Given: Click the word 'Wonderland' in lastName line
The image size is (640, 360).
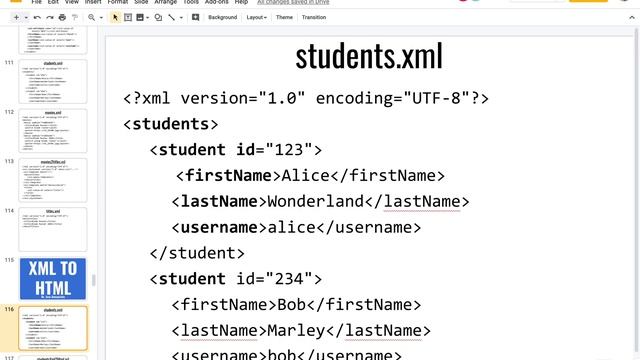Looking at the screenshot, I should (x=316, y=201).
